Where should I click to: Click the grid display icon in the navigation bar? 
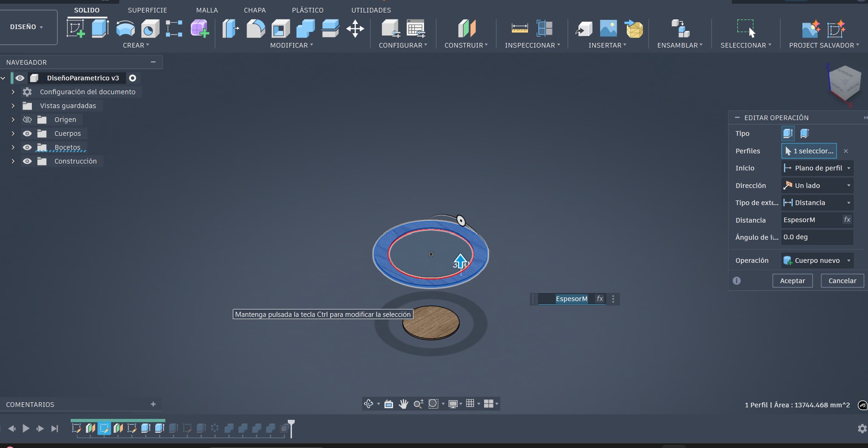pyautogui.click(x=470, y=404)
